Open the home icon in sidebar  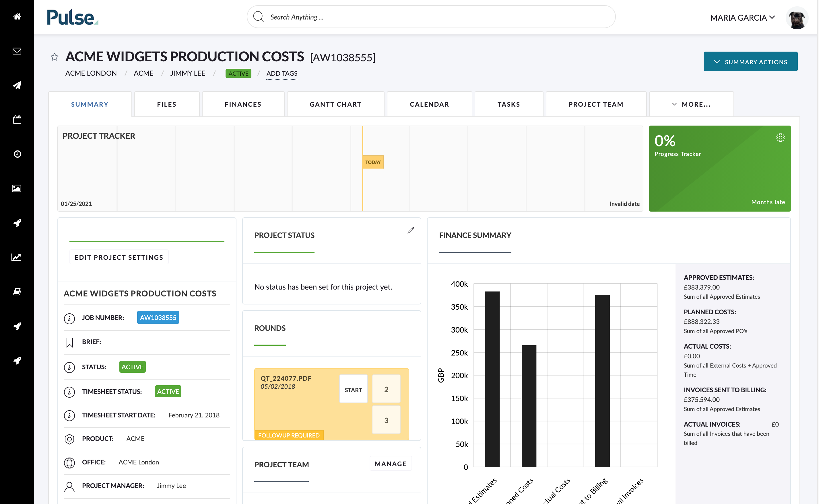[x=17, y=17]
